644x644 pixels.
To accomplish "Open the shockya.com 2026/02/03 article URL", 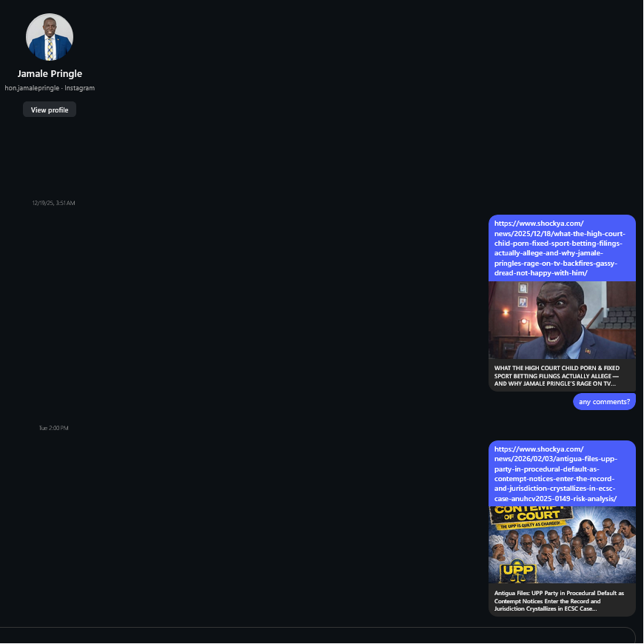I will tap(560, 474).
